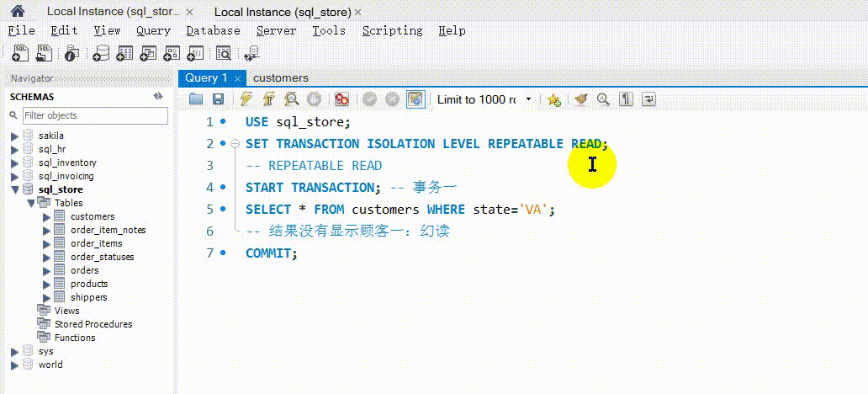The width and height of the screenshot is (868, 394).
Task: Open the Edit menu
Action: 64,30
